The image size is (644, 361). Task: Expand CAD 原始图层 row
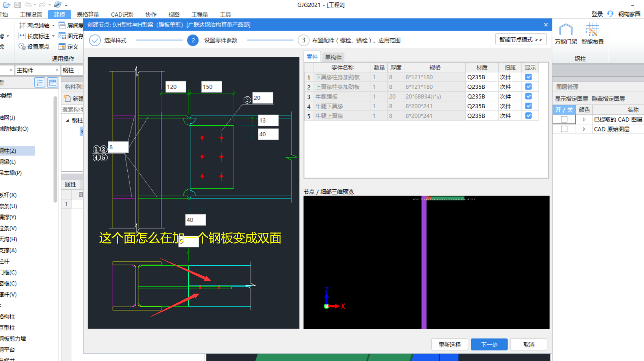tap(584, 129)
